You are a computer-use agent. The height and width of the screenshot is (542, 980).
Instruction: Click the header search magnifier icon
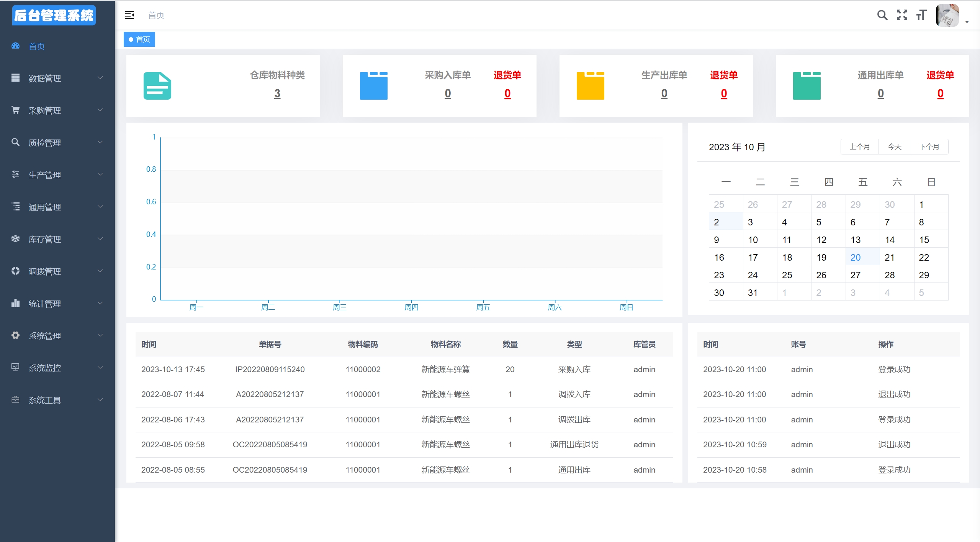tap(882, 15)
